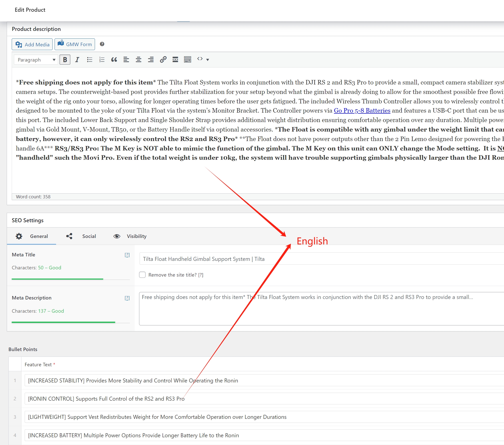Click the Meta Description textarea
The height and width of the screenshot is (445, 504).
322,309
